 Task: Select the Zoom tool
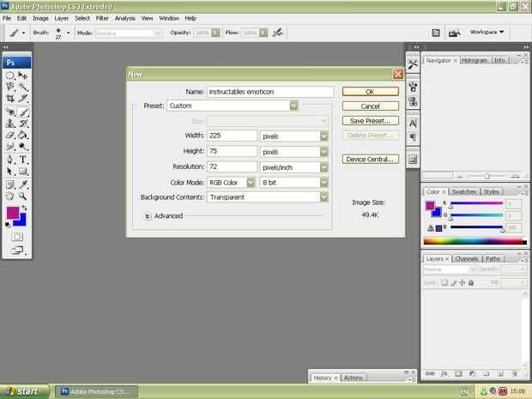coord(22,196)
